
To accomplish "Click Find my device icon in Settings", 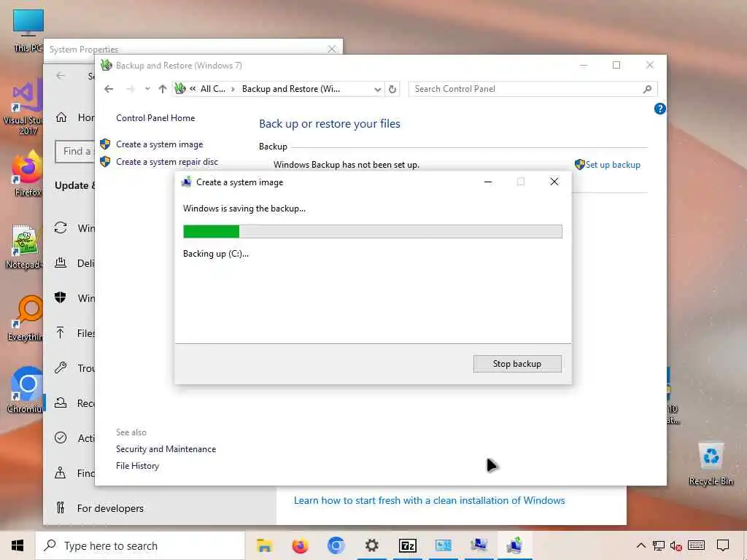I will tap(60, 472).
